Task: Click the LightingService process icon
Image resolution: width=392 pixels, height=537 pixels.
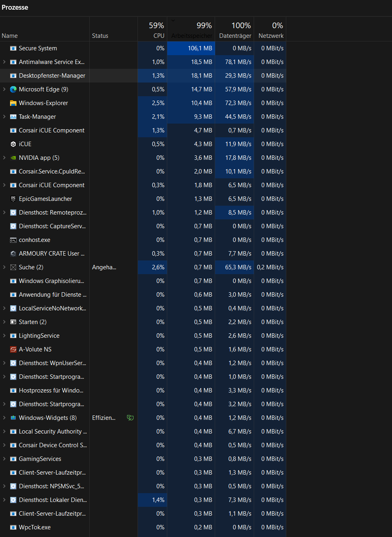Action: [13, 336]
